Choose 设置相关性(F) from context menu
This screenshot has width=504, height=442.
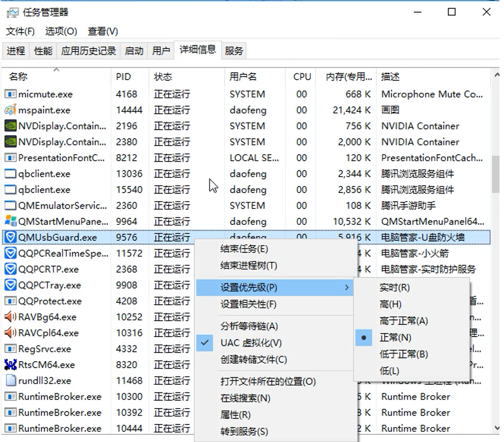pyautogui.click(x=275, y=305)
